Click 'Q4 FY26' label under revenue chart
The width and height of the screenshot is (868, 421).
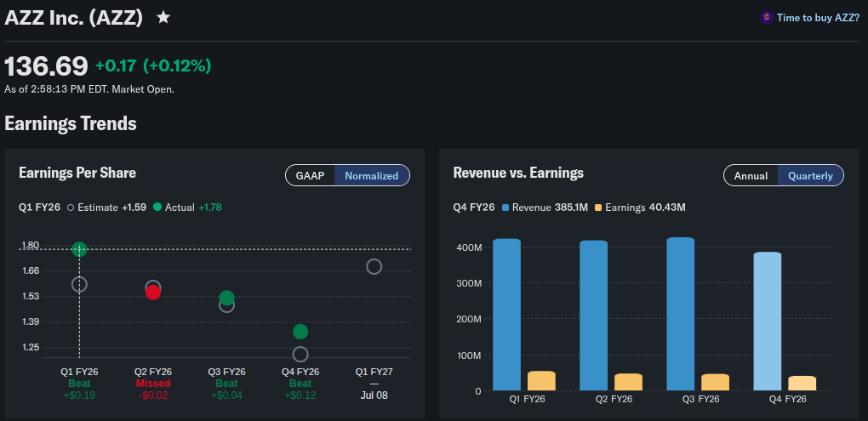click(788, 400)
